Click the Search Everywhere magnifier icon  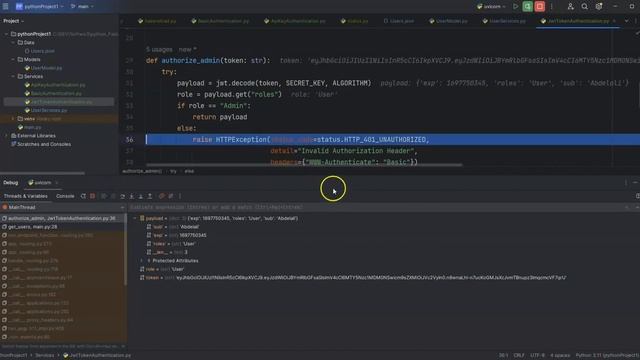click(584, 7)
